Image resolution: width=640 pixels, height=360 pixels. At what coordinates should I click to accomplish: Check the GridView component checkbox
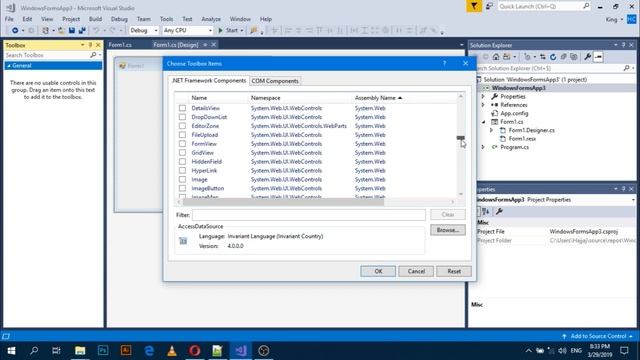click(x=182, y=153)
